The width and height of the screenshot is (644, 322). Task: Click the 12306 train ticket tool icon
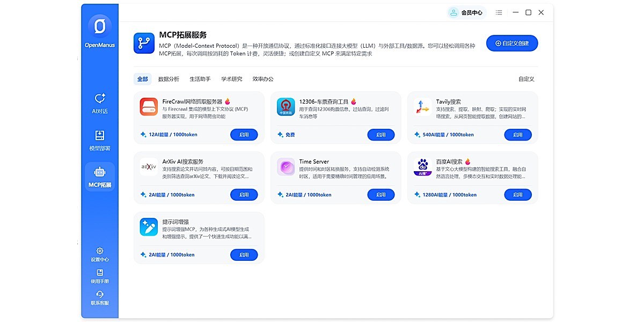[286, 107]
